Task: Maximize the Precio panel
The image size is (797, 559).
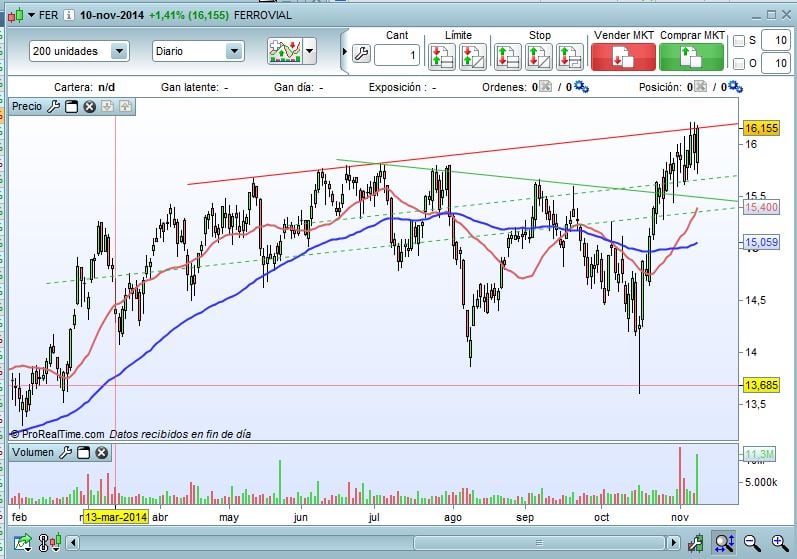Action: click(72, 107)
